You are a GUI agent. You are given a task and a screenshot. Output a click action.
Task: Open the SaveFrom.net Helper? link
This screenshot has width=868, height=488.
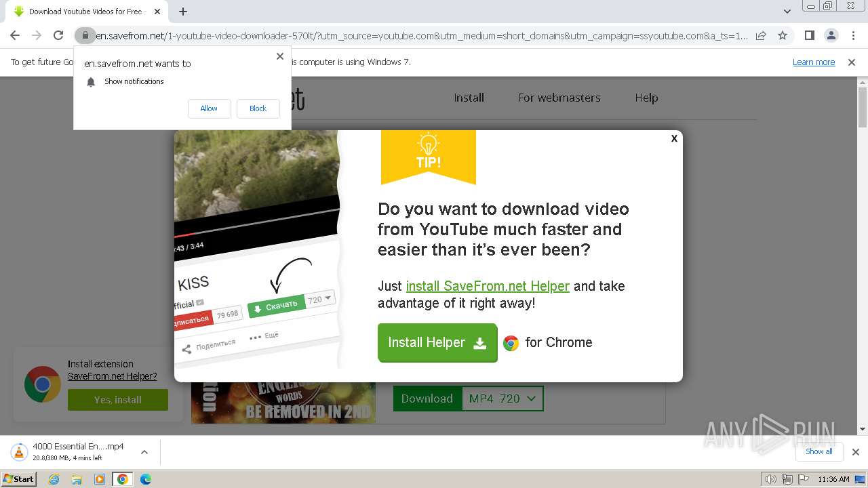click(113, 376)
